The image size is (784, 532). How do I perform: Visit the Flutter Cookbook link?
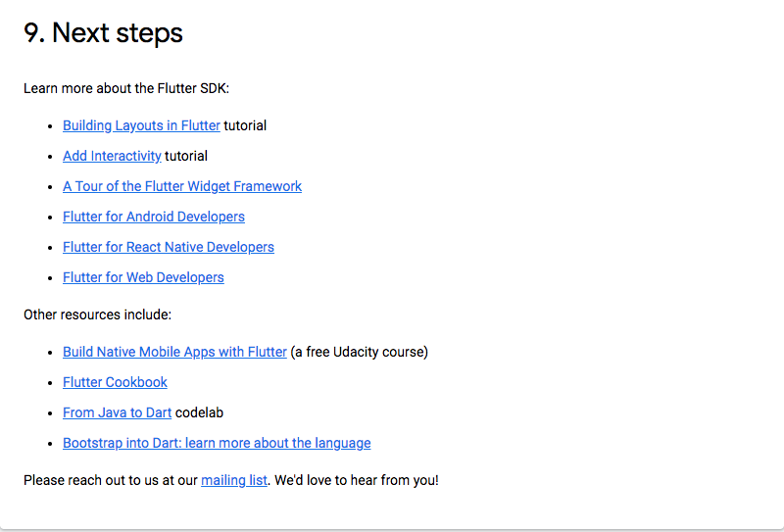[115, 382]
